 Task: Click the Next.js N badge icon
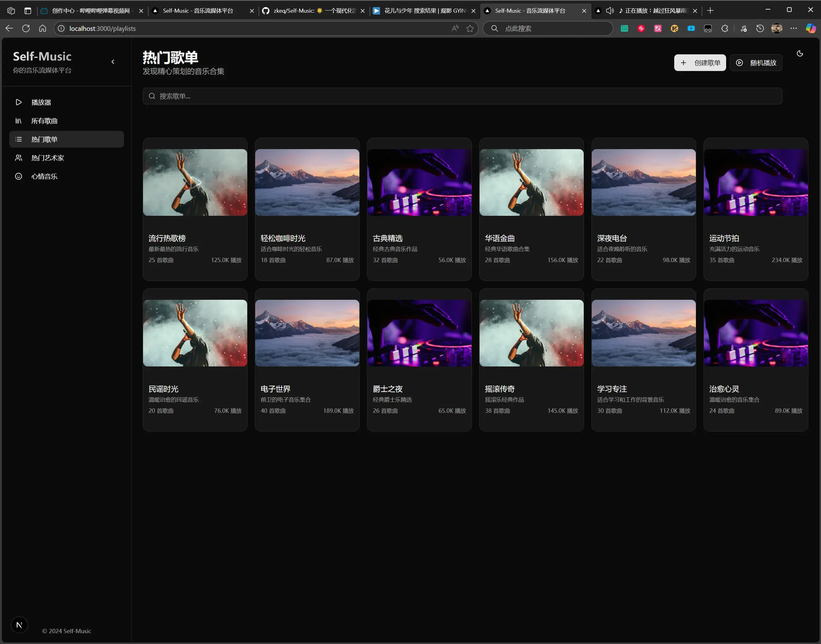coord(19,625)
